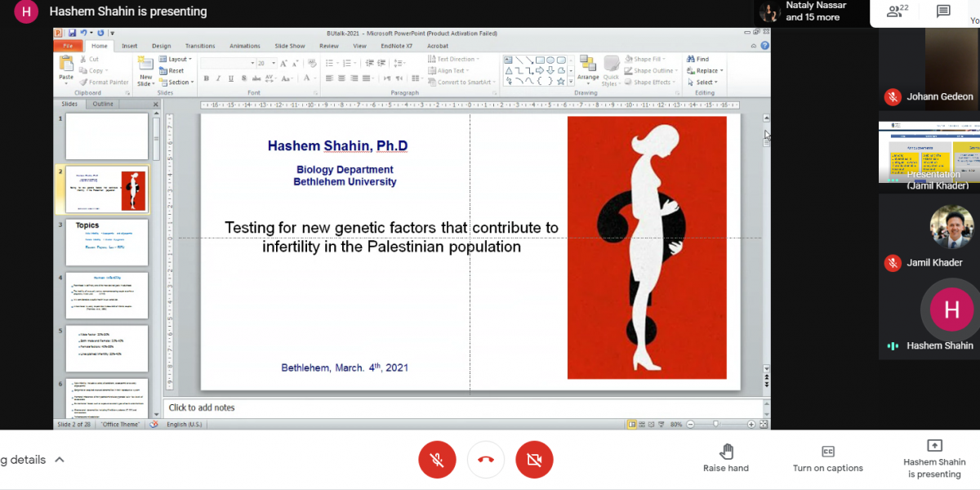Click the Arrange icon
The width and height of the screenshot is (980, 490).
coord(588,70)
